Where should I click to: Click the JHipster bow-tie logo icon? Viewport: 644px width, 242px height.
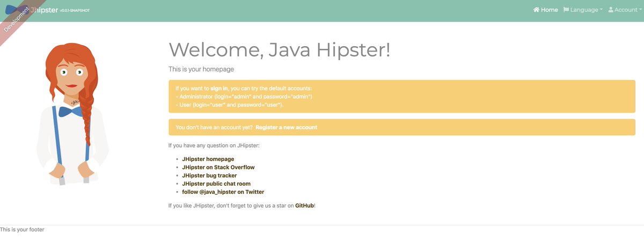[17, 10]
